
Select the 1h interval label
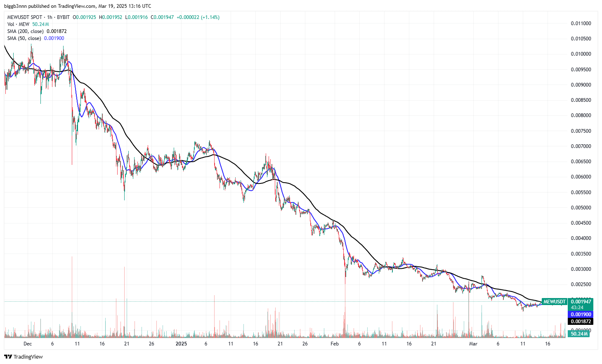pos(50,17)
